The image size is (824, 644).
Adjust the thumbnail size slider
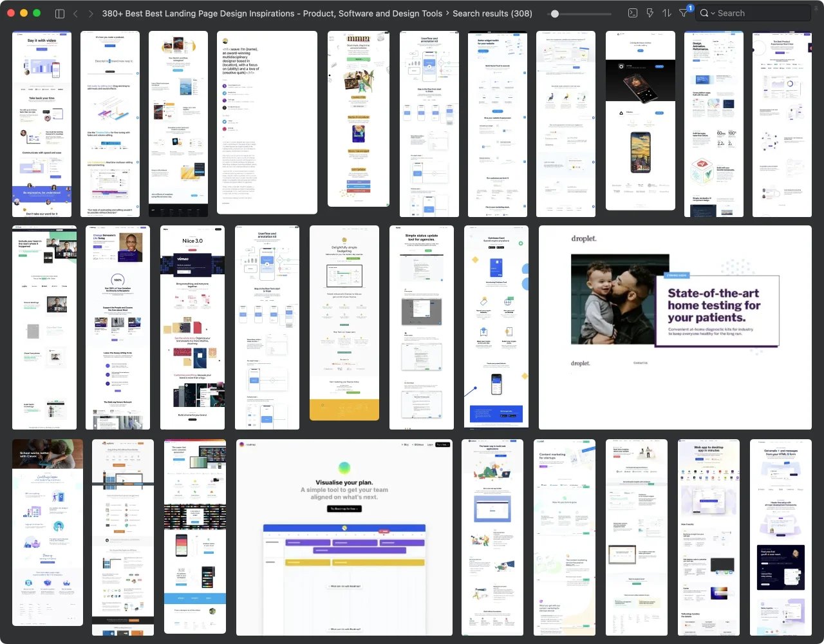[x=555, y=14]
